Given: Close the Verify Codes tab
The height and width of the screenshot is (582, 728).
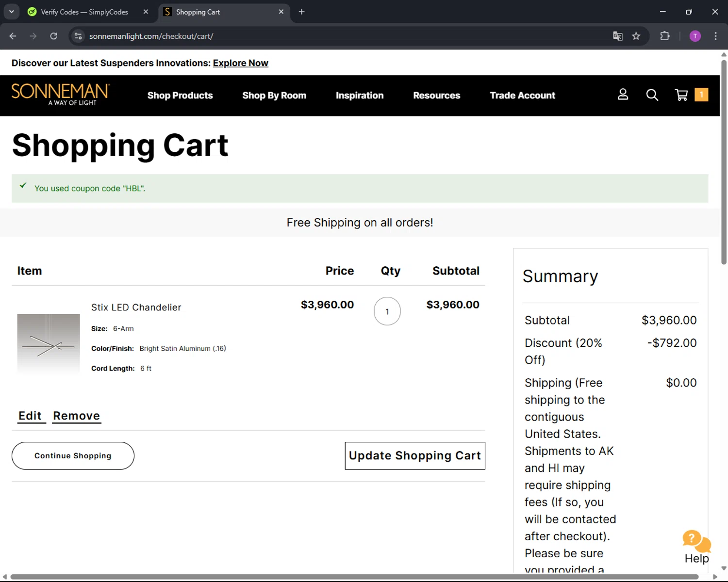Looking at the screenshot, I should pos(146,12).
